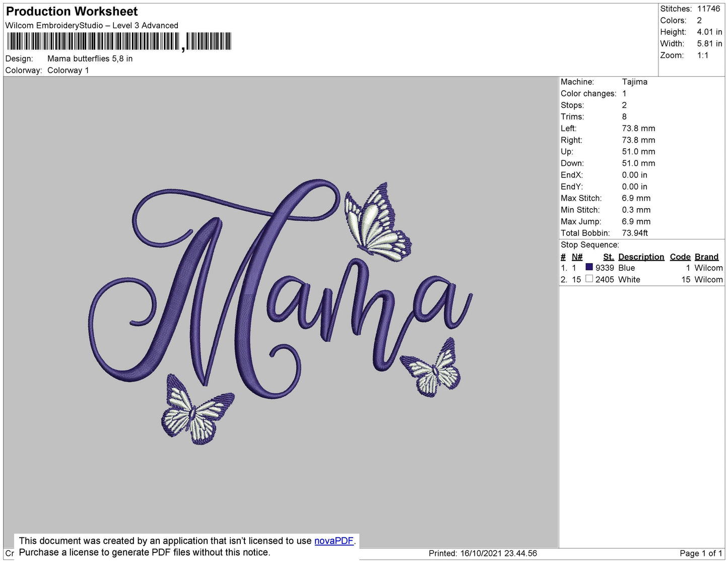This screenshot has height=563, width=728.
Task: Select the 'Color changes:' label
Action: click(588, 93)
